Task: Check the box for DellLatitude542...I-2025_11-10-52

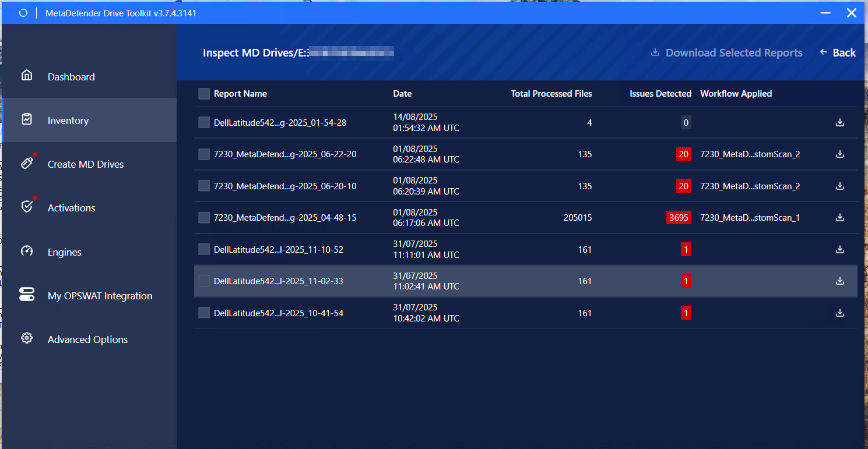Action: tap(204, 249)
